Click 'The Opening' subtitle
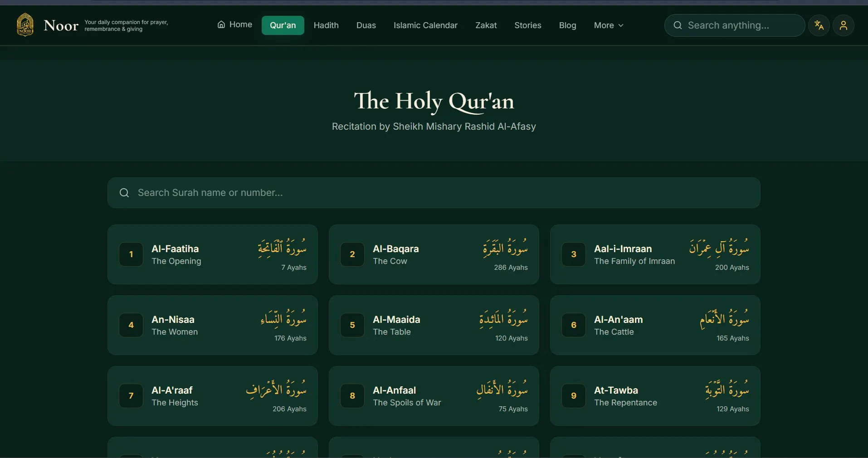 tap(176, 261)
